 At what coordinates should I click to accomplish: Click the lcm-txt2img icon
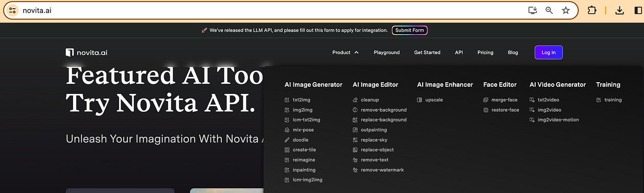pyautogui.click(x=287, y=120)
